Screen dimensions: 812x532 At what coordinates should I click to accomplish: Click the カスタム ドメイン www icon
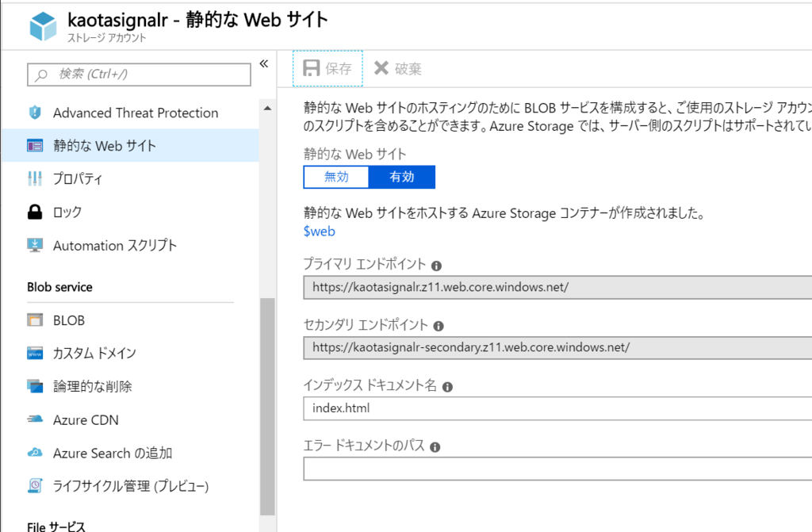(35, 354)
